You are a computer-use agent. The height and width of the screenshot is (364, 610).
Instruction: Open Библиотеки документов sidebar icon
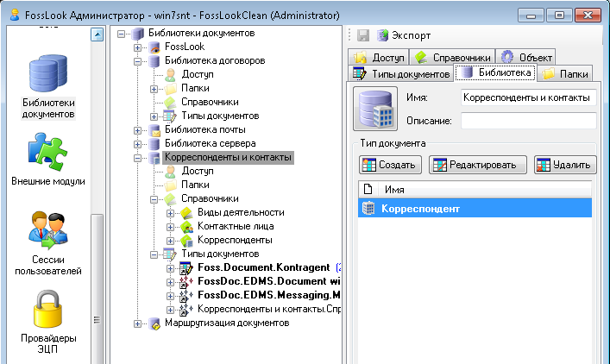(48, 73)
